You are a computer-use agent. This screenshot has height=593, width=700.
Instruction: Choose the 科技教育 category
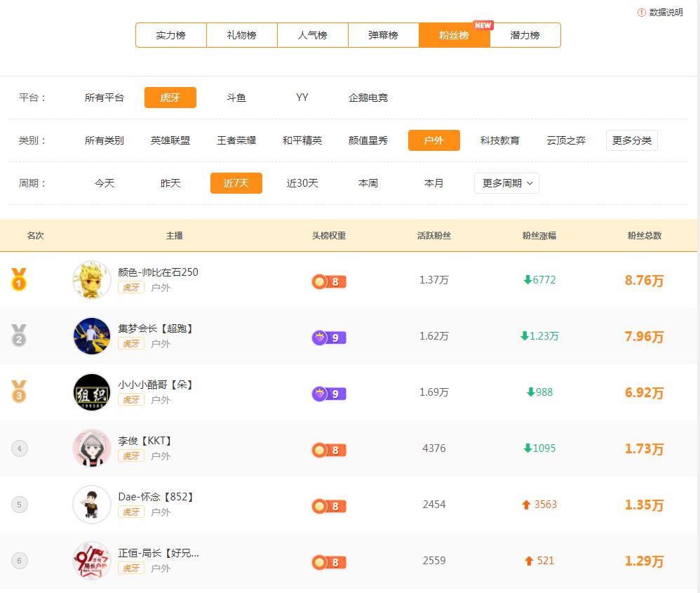coord(500,140)
